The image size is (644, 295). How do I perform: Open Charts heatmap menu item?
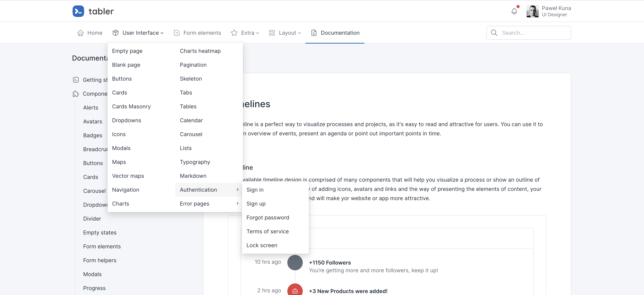(x=209, y=51)
